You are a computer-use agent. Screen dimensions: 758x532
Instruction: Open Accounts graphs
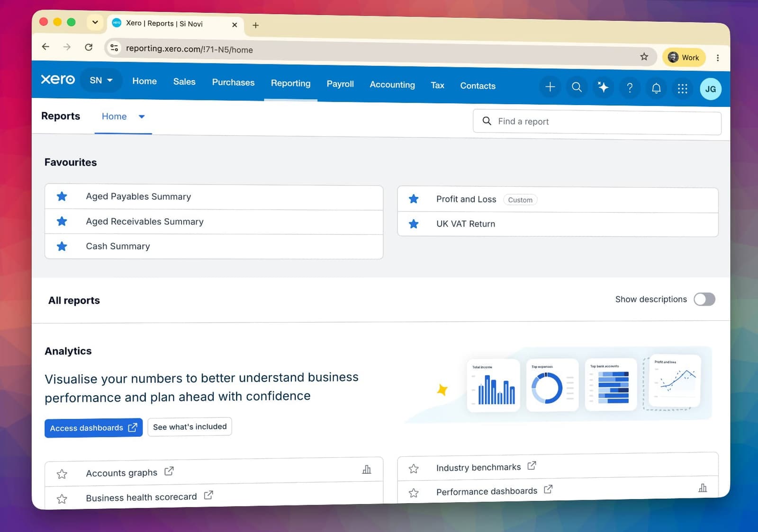click(x=122, y=473)
